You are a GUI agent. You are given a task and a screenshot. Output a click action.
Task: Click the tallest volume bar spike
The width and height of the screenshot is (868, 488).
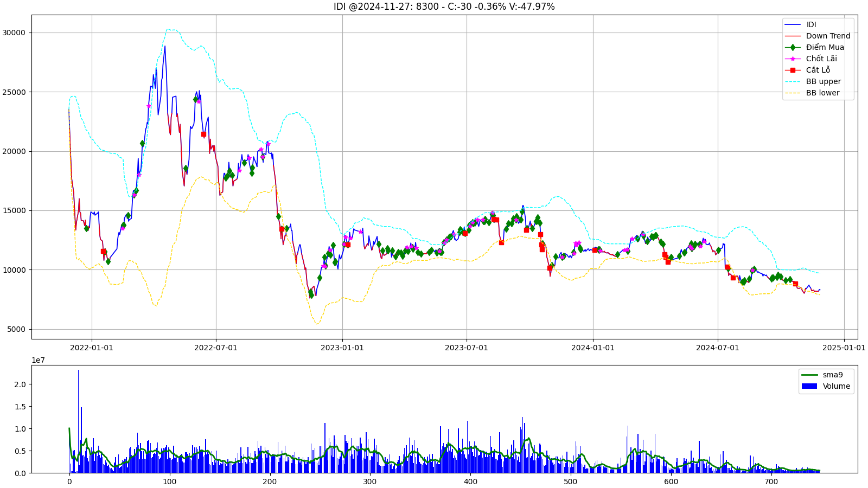(78, 421)
